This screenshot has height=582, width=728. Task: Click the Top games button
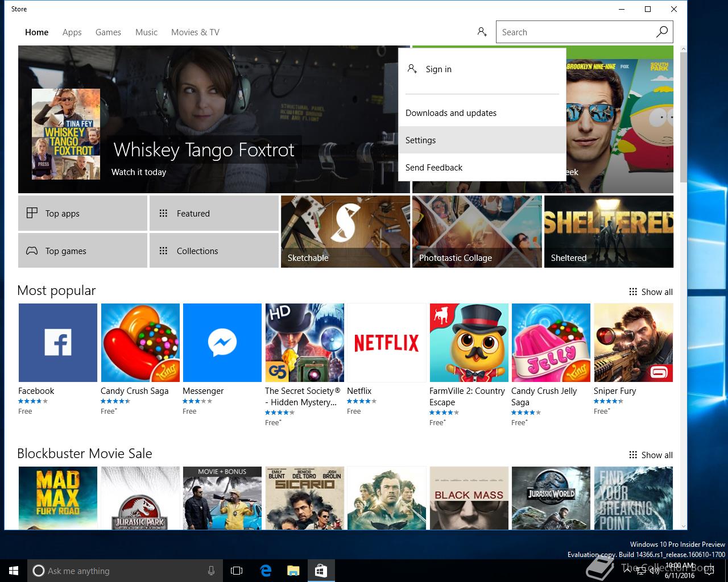(x=82, y=251)
